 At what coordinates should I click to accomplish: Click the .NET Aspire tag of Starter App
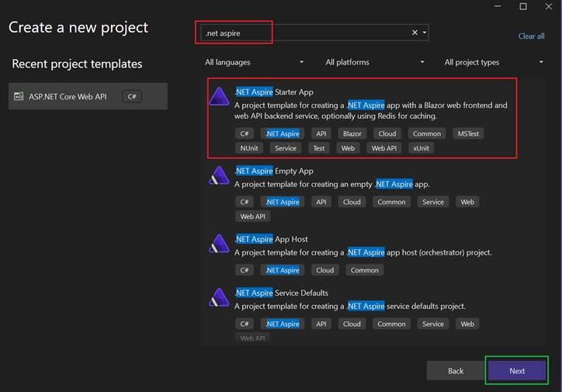[283, 134]
